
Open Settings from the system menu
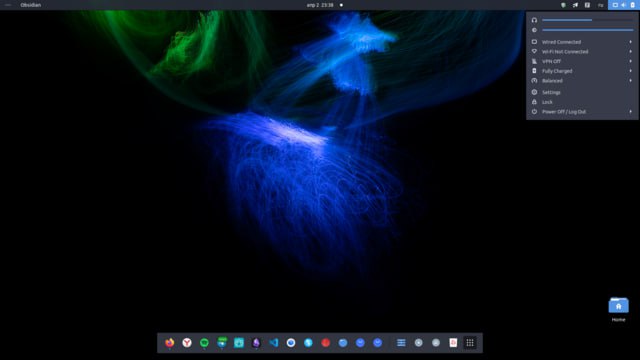[582, 92]
